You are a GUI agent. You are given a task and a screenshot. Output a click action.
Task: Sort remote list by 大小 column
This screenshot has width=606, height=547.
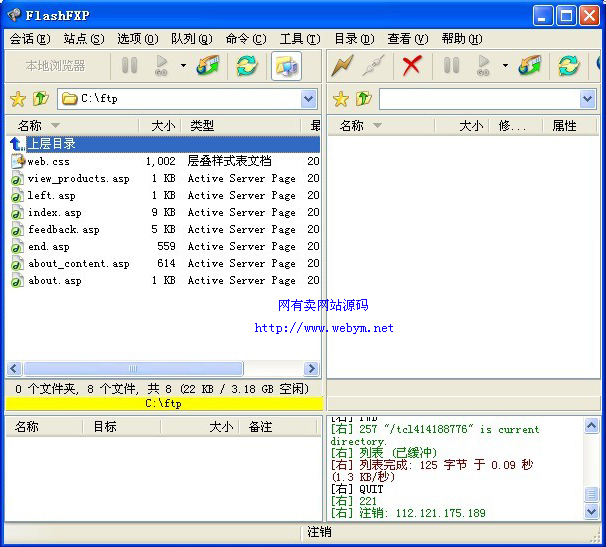point(462,126)
